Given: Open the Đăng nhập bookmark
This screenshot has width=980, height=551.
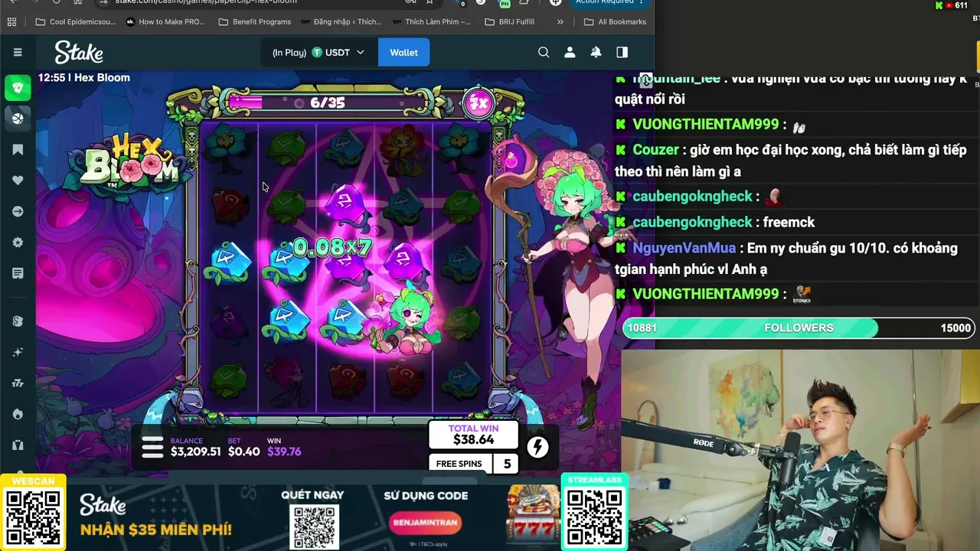Looking at the screenshot, I should pos(341,22).
